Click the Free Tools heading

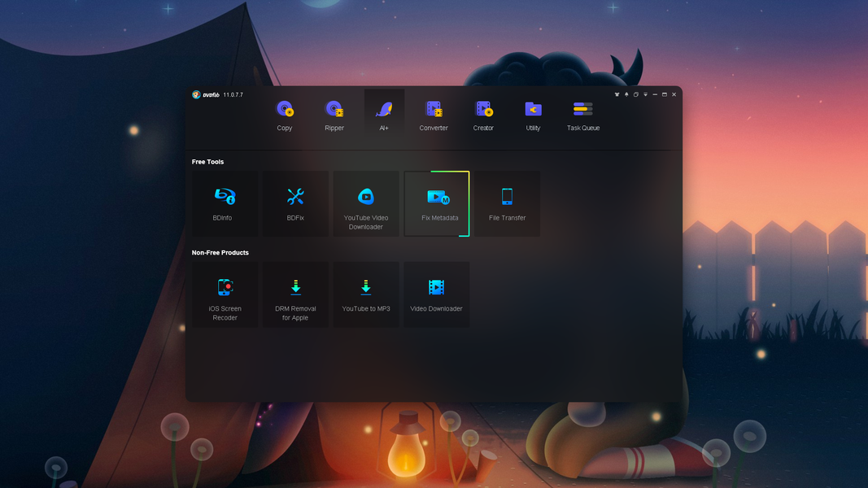207,162
